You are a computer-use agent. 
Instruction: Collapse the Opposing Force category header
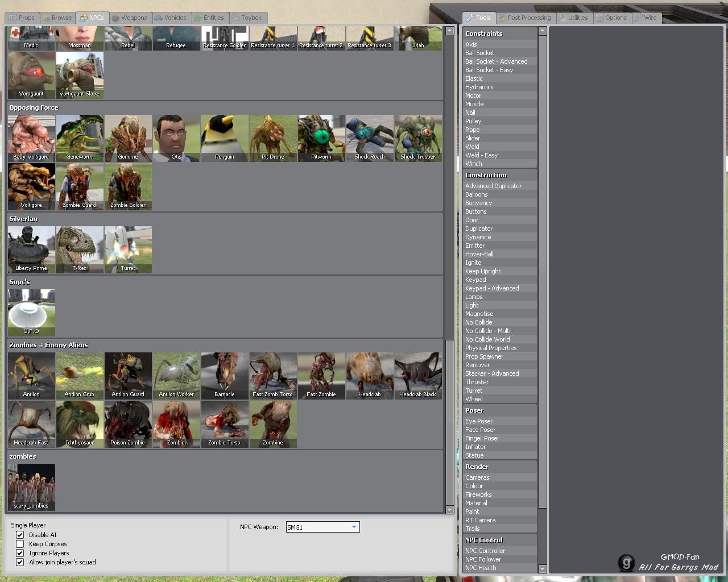coord(225,107)
